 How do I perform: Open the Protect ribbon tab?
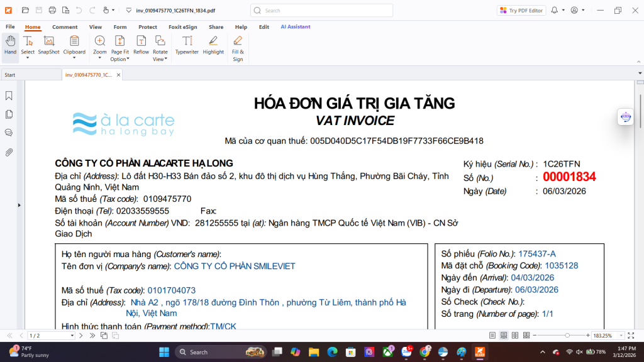[x=148, y=27]
